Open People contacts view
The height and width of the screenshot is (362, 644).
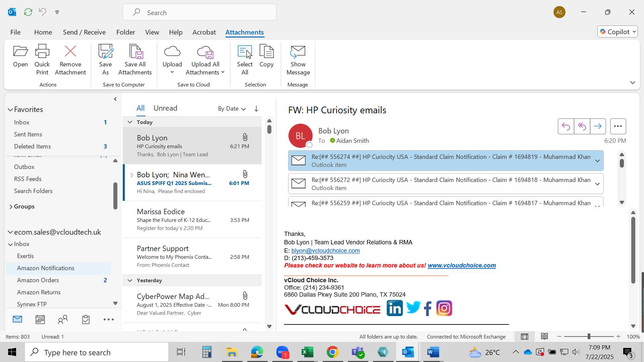click(x=63, y=319)
